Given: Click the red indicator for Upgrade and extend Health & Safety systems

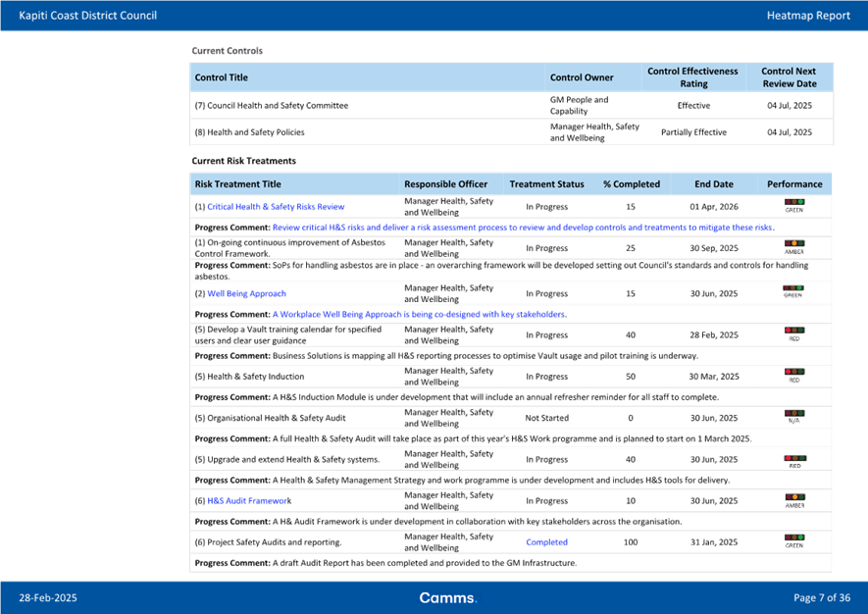Looking at the screenshot, I should tap(794, 458).
